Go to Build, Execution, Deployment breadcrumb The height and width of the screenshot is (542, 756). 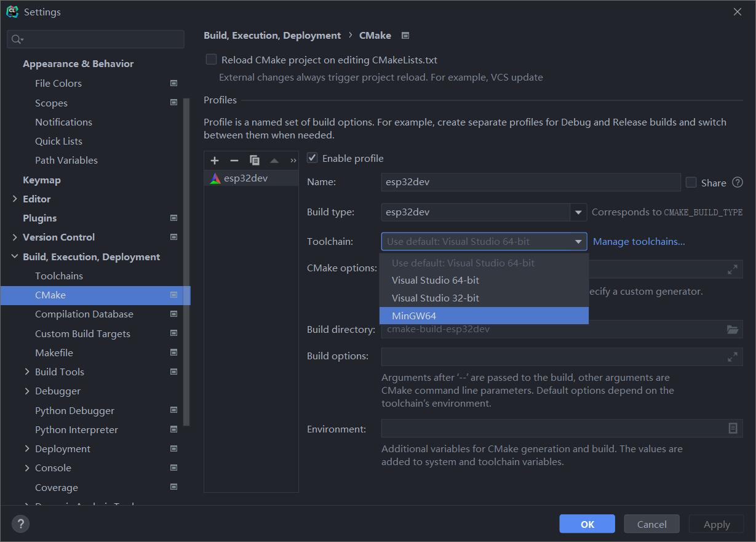pyautogui.click(x=272, y=36)
